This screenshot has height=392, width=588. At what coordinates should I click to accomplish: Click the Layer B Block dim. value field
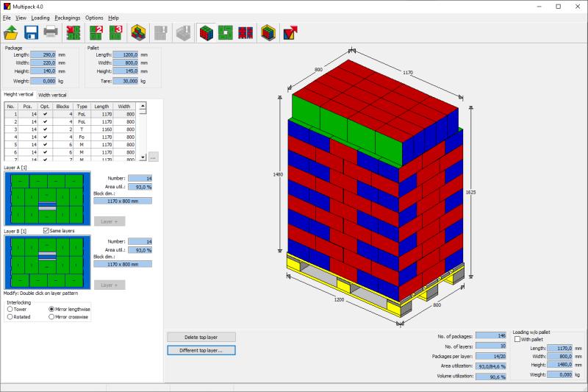(x=123, y=265)
